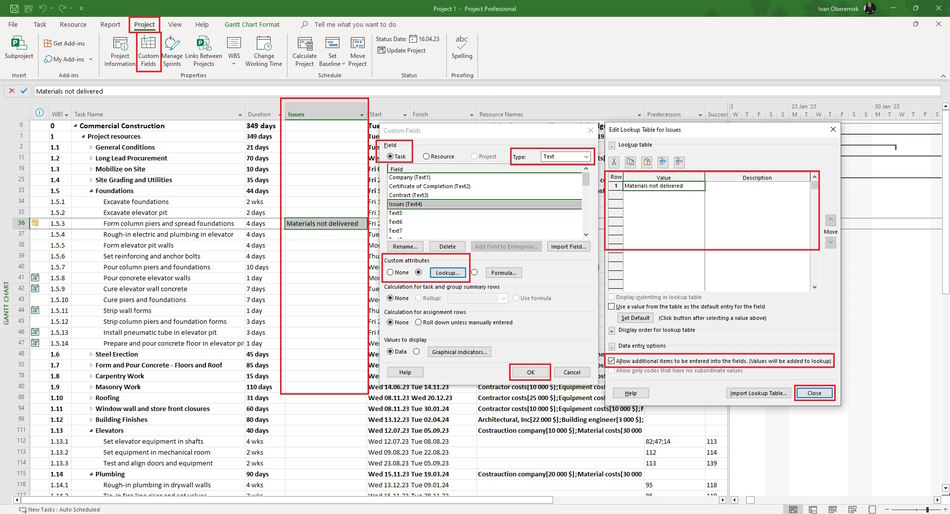Select Data under Values to display

pos(390,352)
